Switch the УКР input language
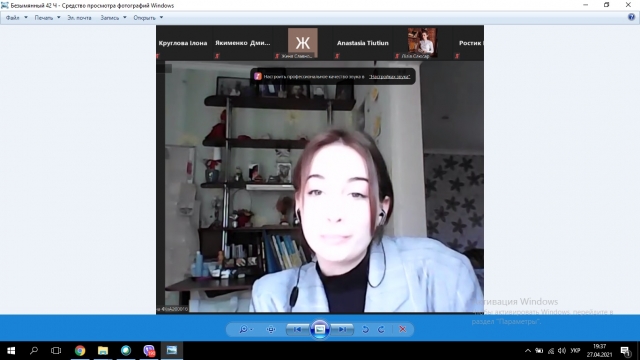Image resolution: width=640 pixels, height=360 pixels. click(576, 351)
